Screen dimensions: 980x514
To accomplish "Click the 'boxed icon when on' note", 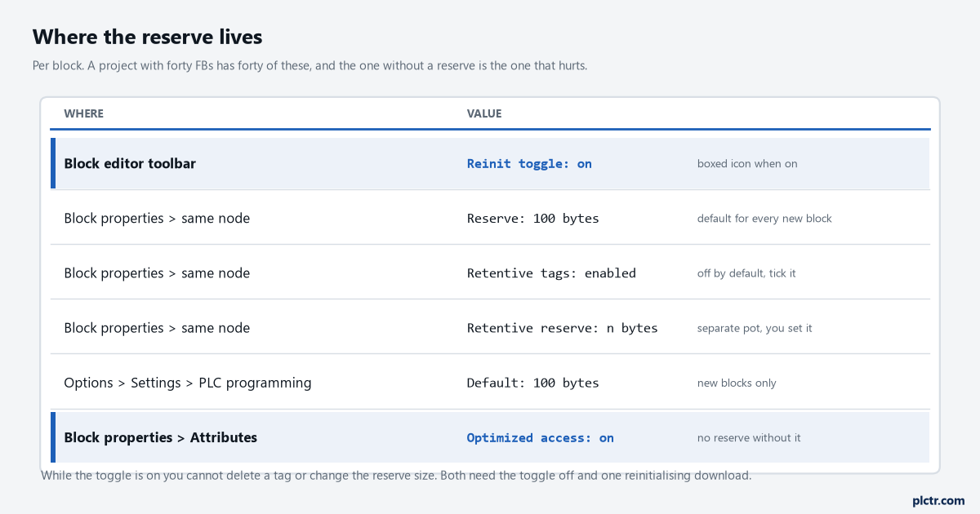I will point(747,163).
